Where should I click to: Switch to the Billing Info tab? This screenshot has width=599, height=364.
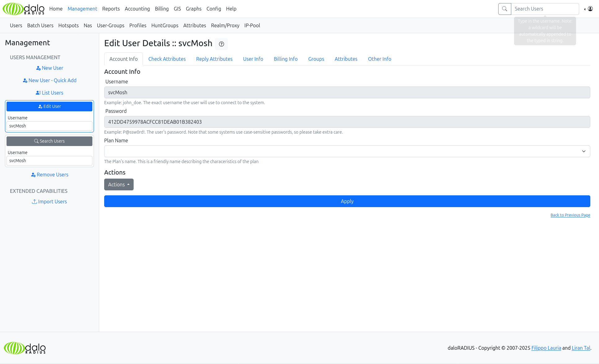point(286,59)
